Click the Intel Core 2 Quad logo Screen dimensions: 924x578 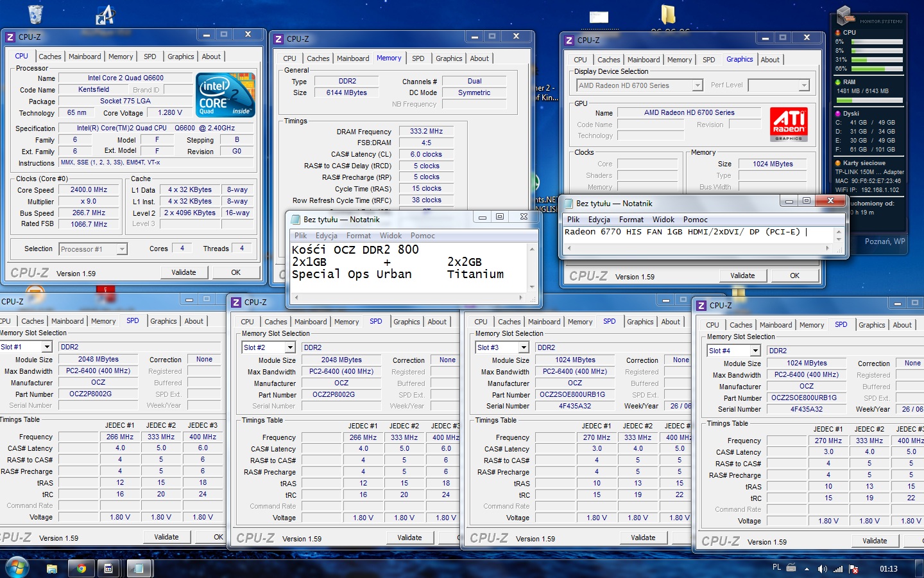(x=226, y=95)
